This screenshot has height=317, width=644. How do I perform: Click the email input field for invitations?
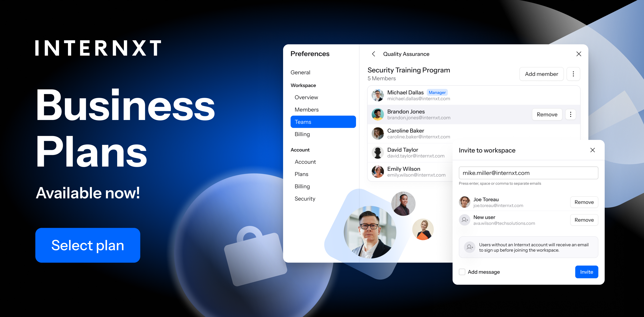point(527,172)
